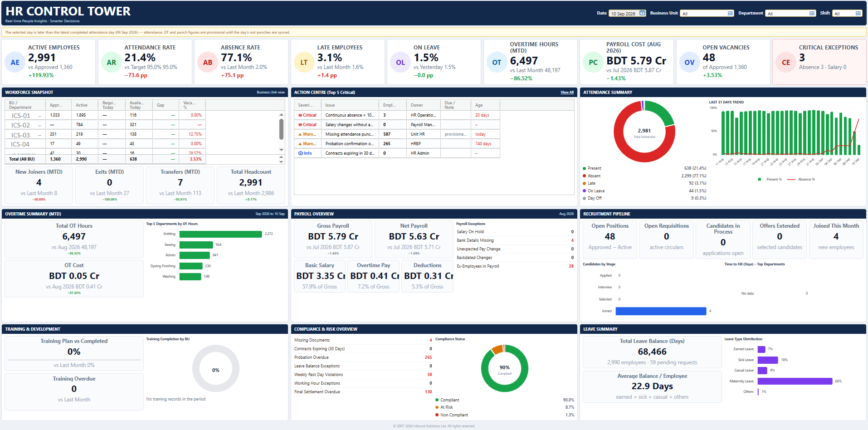Sort by BU / Department column header

point(25,105)
